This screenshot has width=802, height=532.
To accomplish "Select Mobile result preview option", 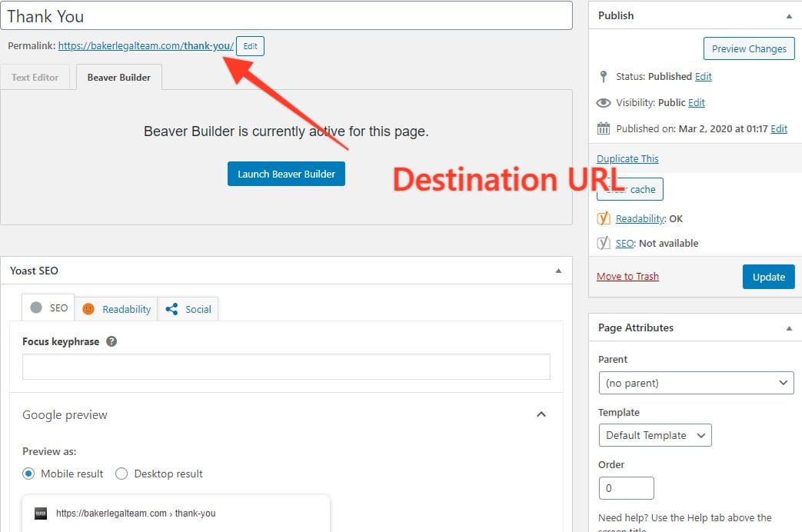I will (28, 474).
